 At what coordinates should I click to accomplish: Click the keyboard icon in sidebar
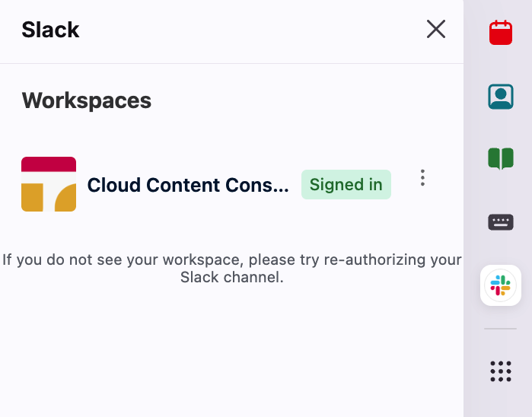click(500, 222)
